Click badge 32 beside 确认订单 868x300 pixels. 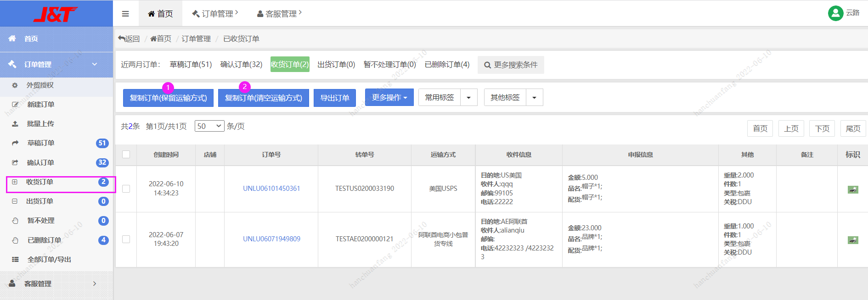click(102, 162)
